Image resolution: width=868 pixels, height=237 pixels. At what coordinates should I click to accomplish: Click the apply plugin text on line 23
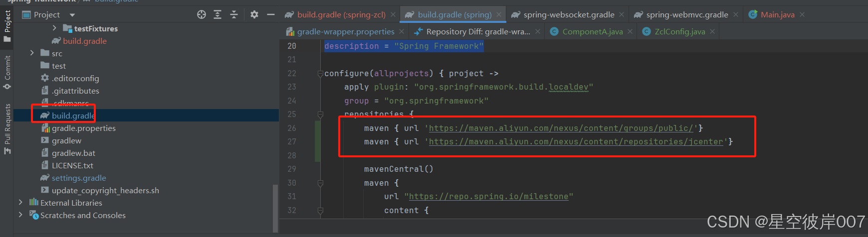click(x=374, y=87)
